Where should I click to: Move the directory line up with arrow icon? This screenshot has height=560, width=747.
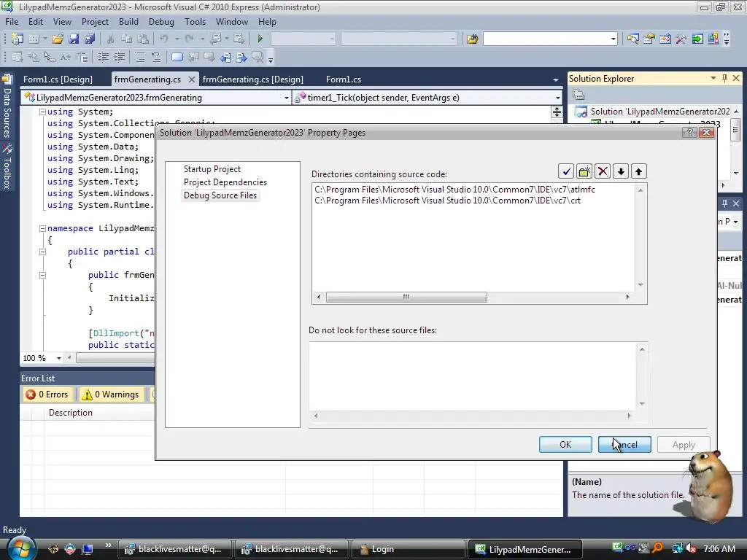click(x=639, y=171)
